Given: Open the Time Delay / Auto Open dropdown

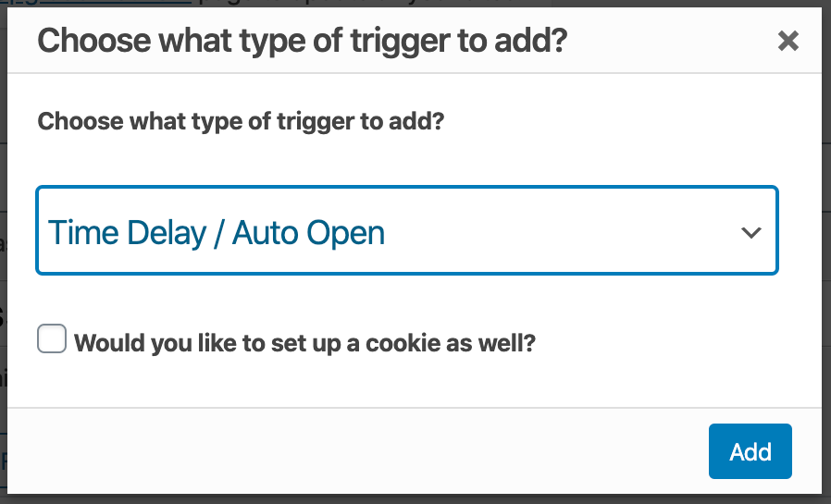Looking at the screenshot, I should [x=407, y=230].
